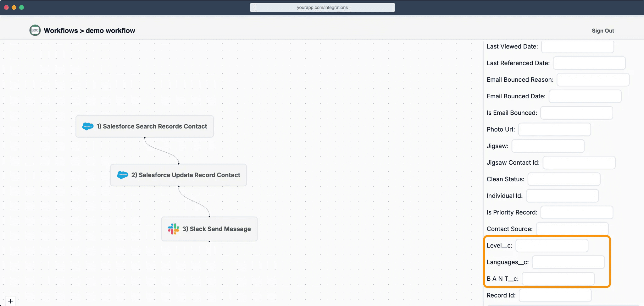This screenshot has height=306, width=644.
Task: Focus the Languages__c input field
Action: click(x=568, y=262)
